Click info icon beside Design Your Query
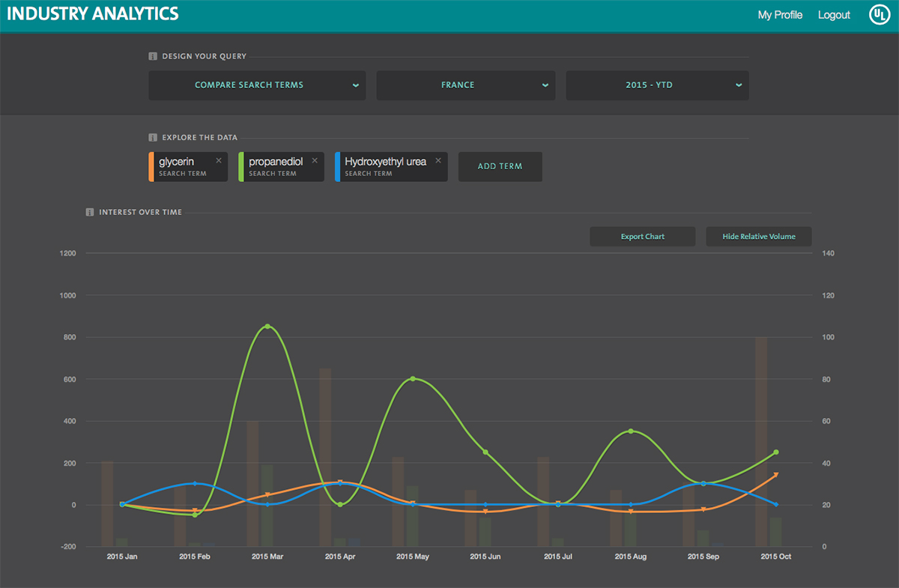This screenshot has height=588, width=899. click(153, 56)
